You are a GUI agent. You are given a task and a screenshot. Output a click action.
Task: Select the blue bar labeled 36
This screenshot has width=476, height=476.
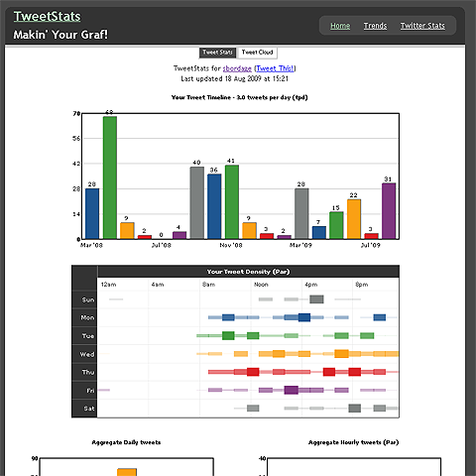214,206
